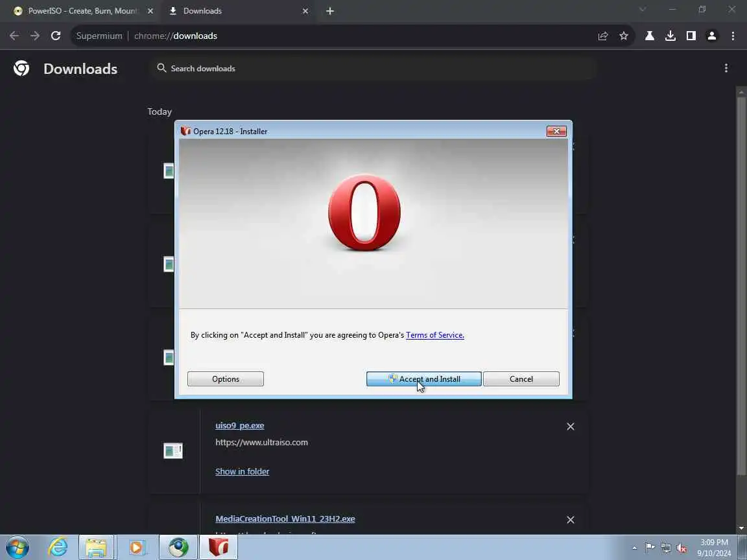Viewport: 747px width, 560px height.
Task: Open the Windows Start menu
Action: pyautogui.click(x=18, y=548)
